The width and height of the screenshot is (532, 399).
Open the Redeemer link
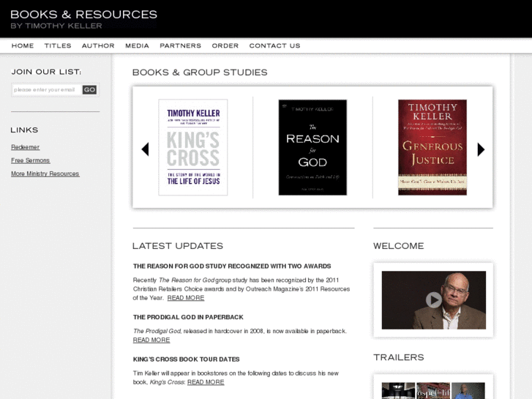pos(26,147)
